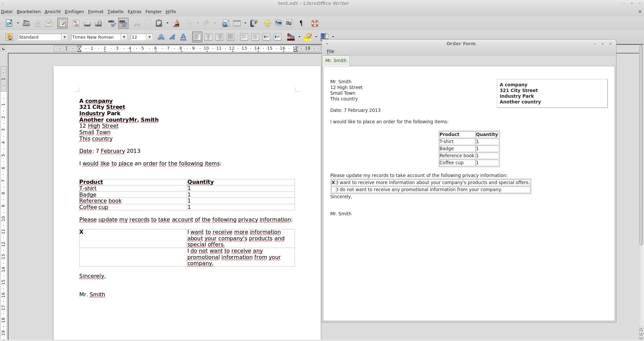Screen dimensions: 644x341
Task: Click the Print document icon
Action: coord(87,23)
